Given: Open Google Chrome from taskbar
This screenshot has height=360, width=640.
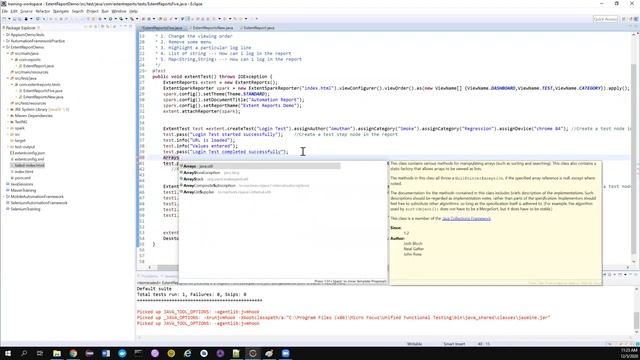Looking at the screenshot, I should pyautogui.click(x=73, y=353).
